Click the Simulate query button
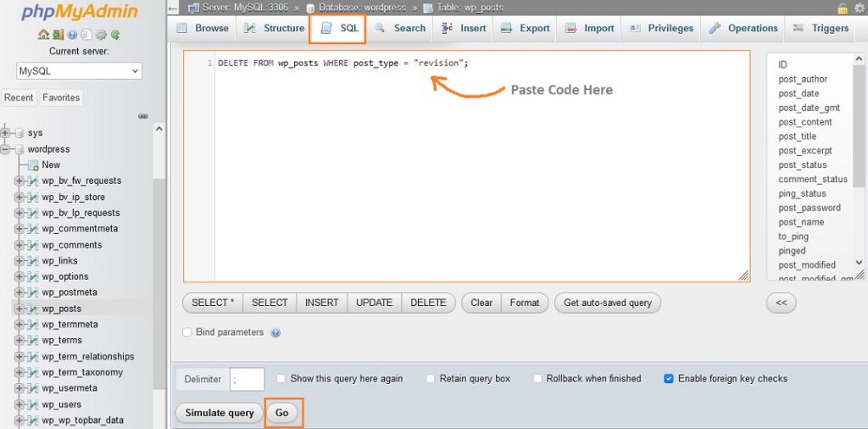 point(220,413)
